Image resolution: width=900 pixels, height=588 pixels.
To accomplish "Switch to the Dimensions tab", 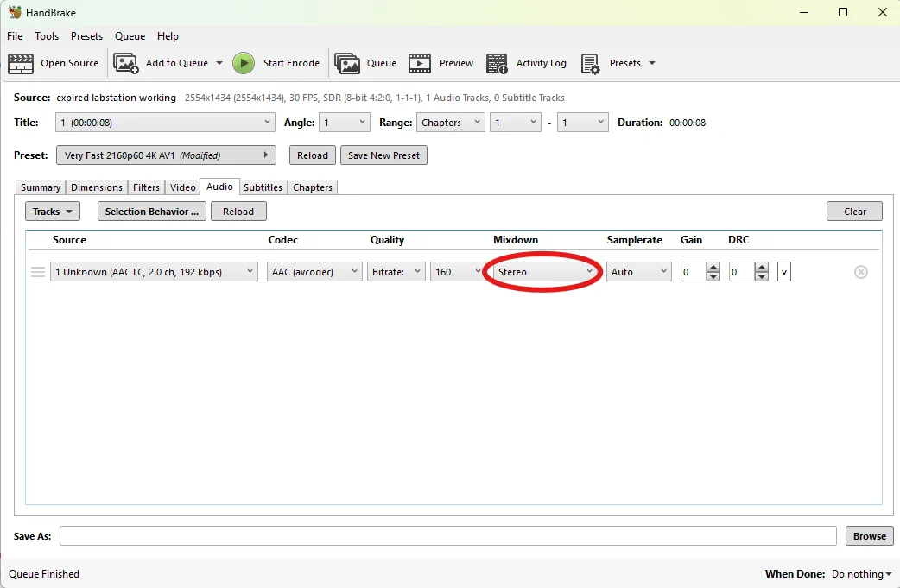I will 97,187.
